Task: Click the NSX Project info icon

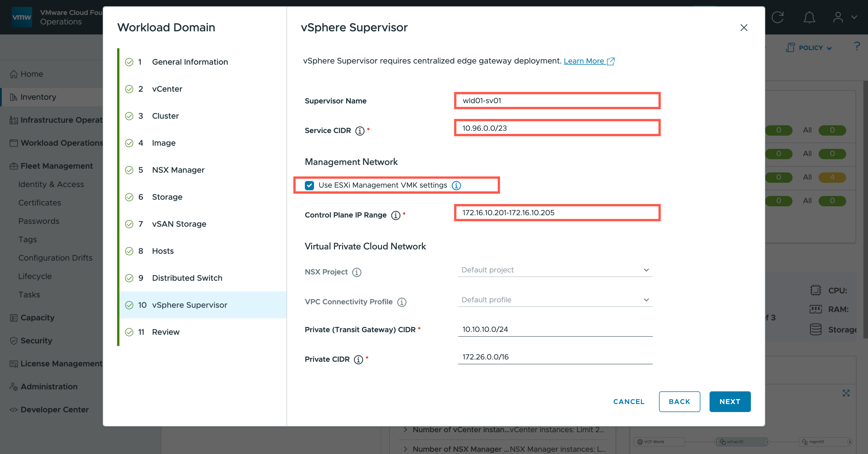Action: (356, 272)
